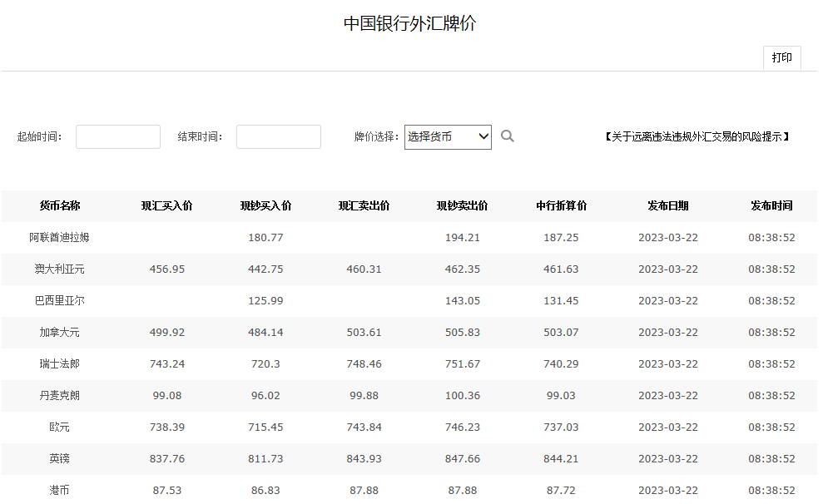This screenshot has width=823, height=504.
Task: Click the 现汇买入价 column header
Action: (x=167, y=206)
